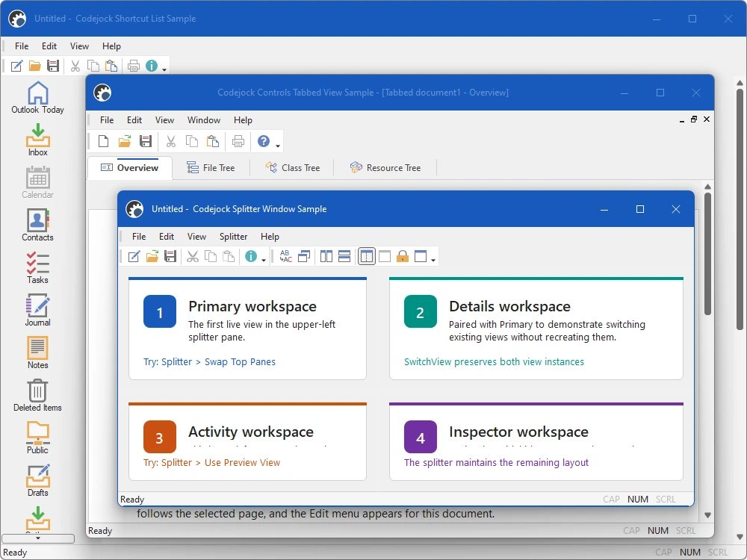The width and height of the screenshot is (747, 560).
Task: Click Tabbed View scrollbar down arrow
Action: [x=707, y=515]
